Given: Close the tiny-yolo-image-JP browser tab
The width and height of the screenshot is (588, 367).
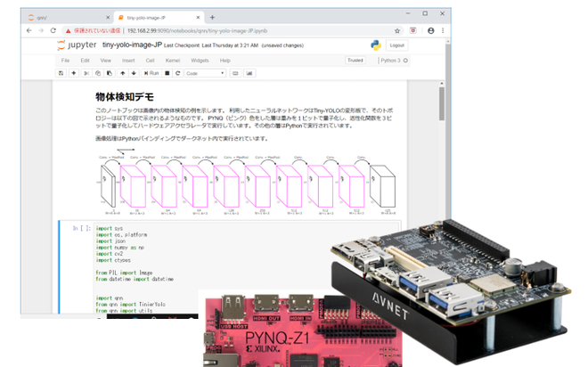Looking at the screenshot, I should [199, 18].
